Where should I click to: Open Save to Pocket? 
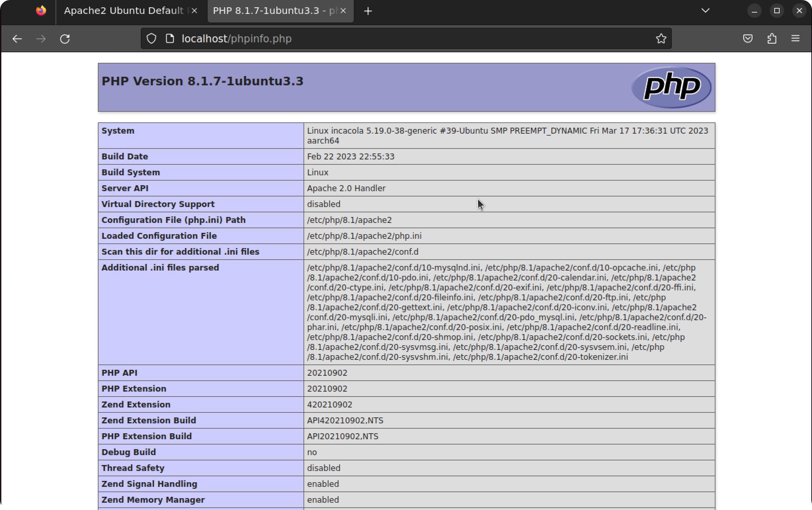pos(748,38)
